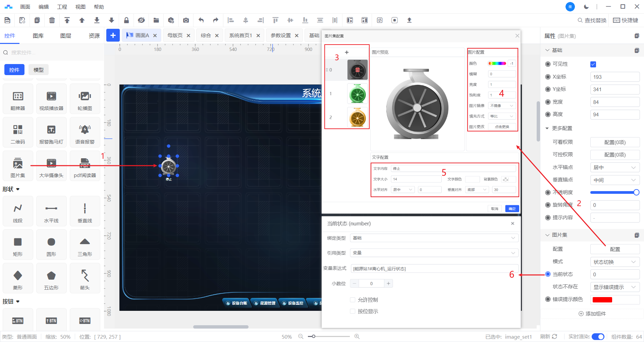Open the 工程 menu
Viewport: 644px width, 342px height.
(62, 7)
